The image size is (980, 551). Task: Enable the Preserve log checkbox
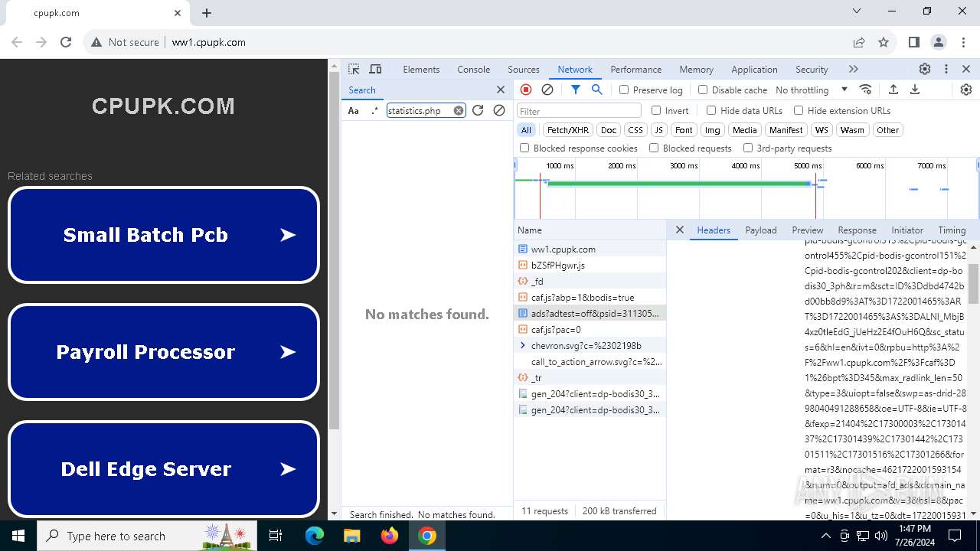coord(624,90)
